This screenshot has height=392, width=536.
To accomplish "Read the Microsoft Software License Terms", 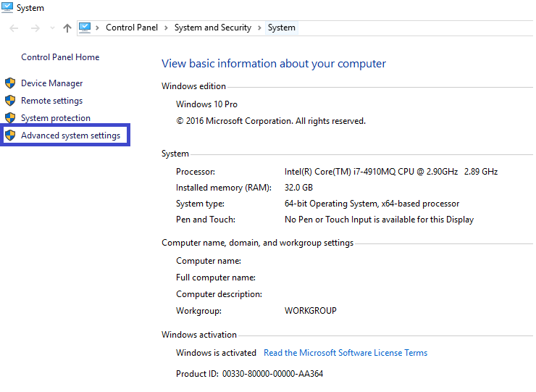I will [x=345, y=353].
